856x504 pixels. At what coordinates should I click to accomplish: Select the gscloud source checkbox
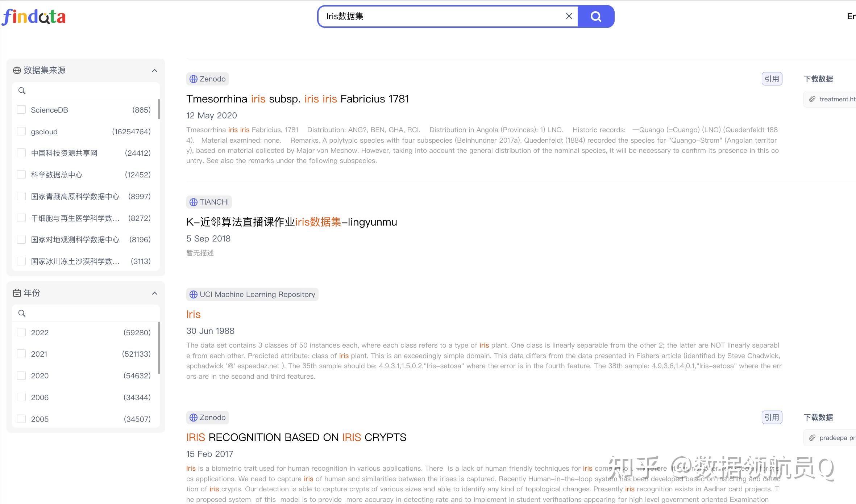coord(21,131)
